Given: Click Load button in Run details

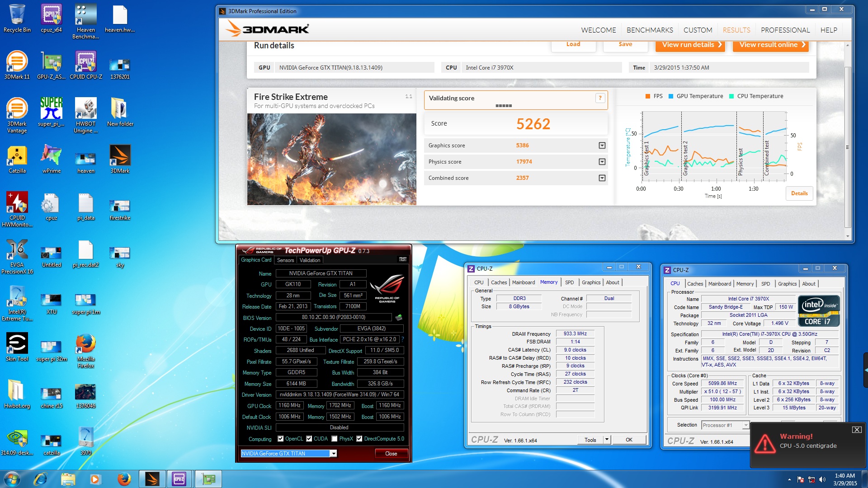Looking at the screenshot, I should pyautogui.click(x=573, y=45).
